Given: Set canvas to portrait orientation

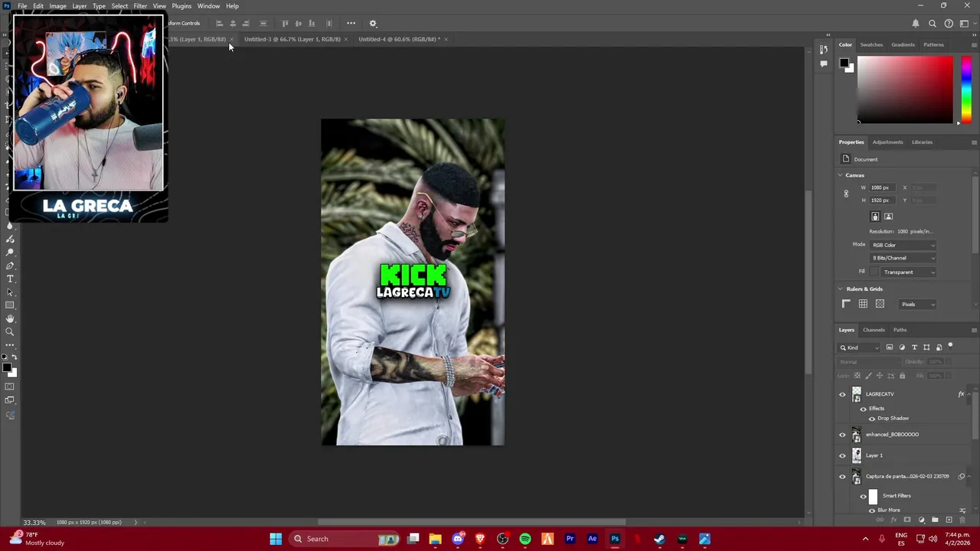Looking at the screenshot, I should (875, 217).
